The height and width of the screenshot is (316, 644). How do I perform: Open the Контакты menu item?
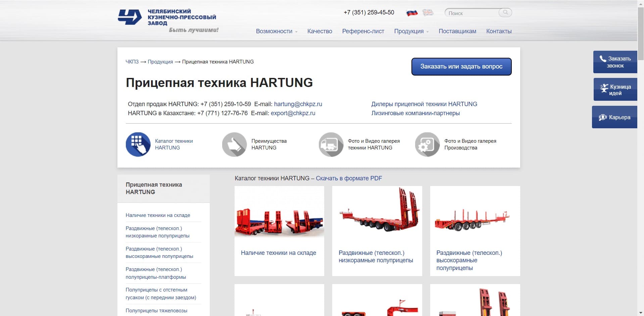[x=499, y=31]
